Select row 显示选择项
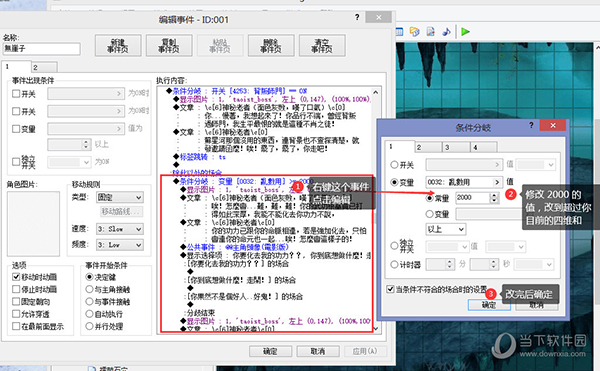The height and width of the screenshot is (371, 600). pyautogui.click(x=276, y=255)
